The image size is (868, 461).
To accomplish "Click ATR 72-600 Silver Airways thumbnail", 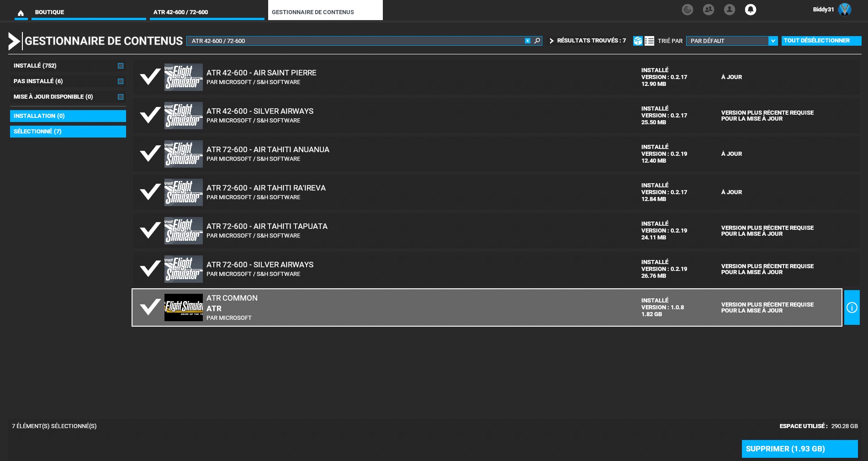I will pyautogui.click(x=184, y=269).
